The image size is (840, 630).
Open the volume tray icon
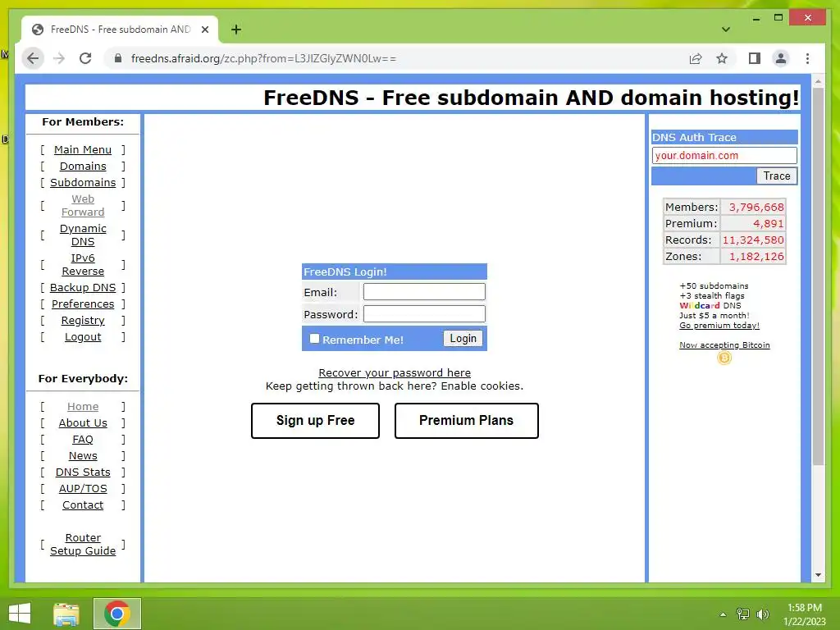tap(762, 614)
